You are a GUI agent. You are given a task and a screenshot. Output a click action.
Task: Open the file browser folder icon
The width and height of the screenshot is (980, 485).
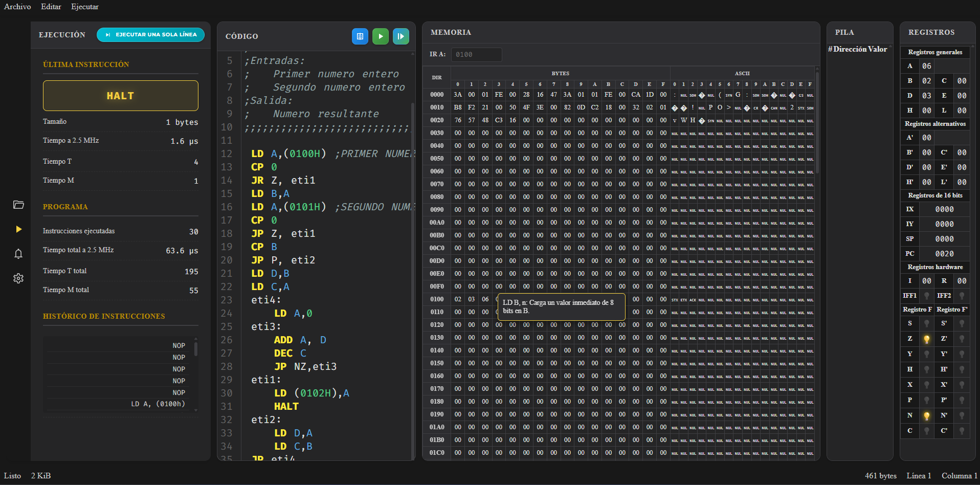pyautogui.click(x=18, y=205)
